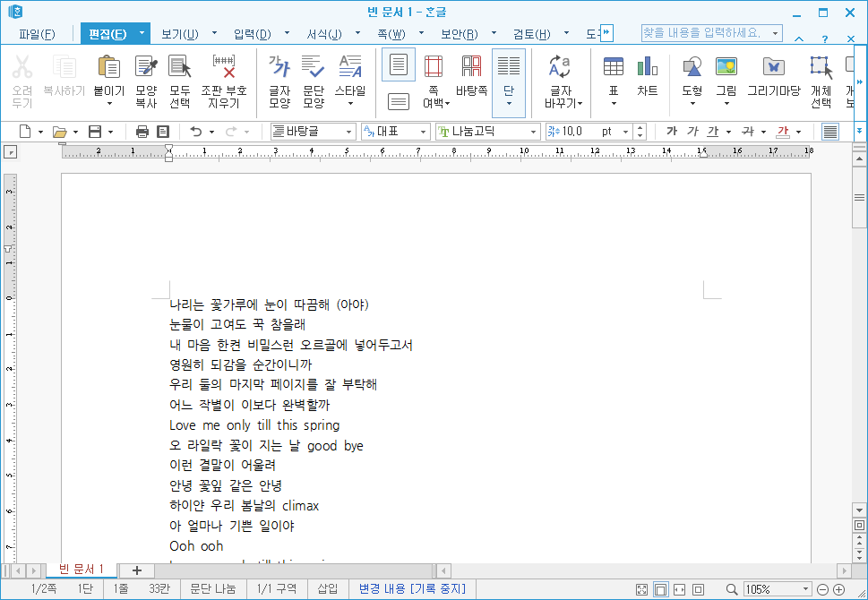Open the 서식(J) menu
Screen dimensions: 868x600
[324, 34]
